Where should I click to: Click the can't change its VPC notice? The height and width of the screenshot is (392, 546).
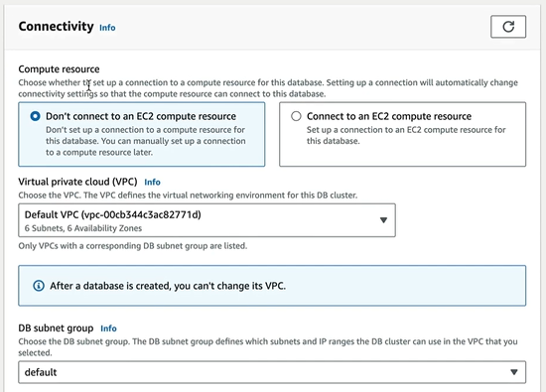[272, 286]
